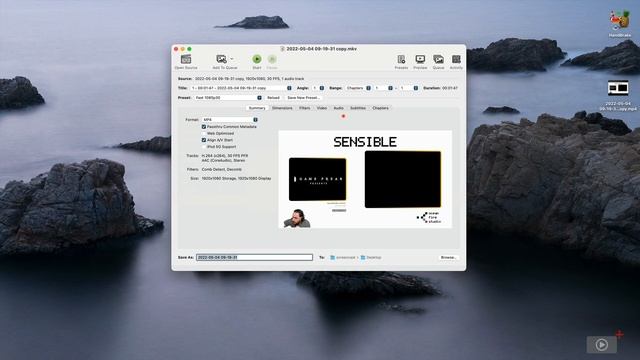Select the Summary tab
The width and height of the screenshot is (640, 360).
[x=257, y=108]
